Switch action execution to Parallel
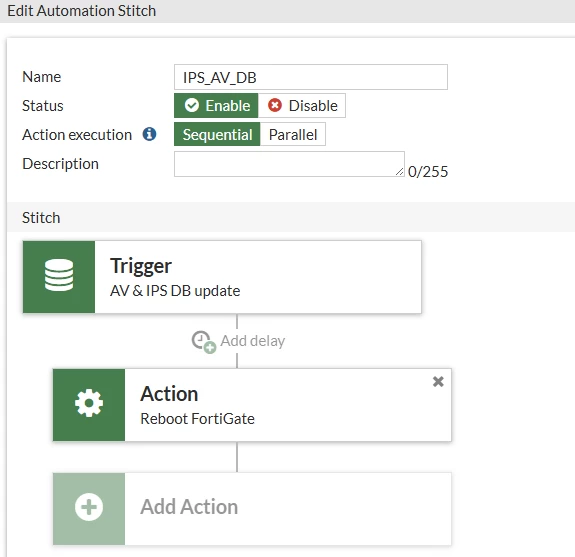This screenshot has width=575, height=557. click(293, 134)
